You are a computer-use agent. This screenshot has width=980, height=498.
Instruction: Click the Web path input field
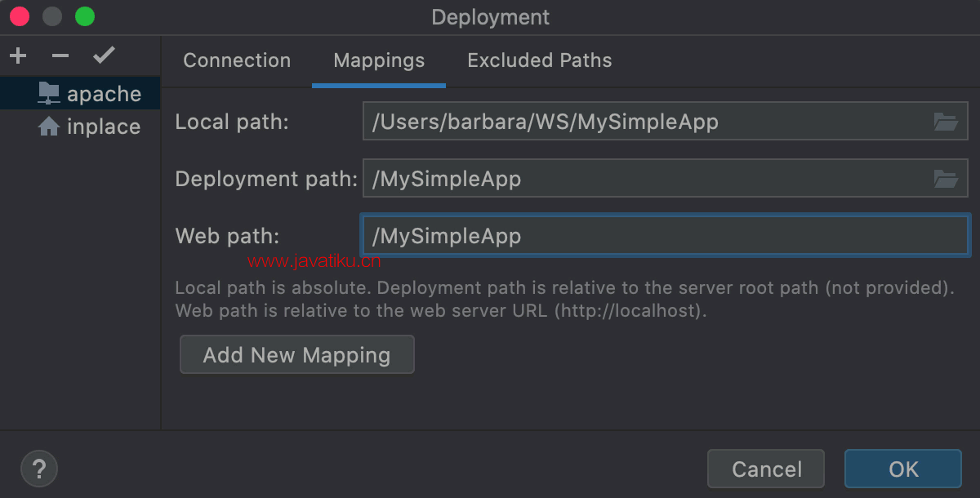[665, 236]
